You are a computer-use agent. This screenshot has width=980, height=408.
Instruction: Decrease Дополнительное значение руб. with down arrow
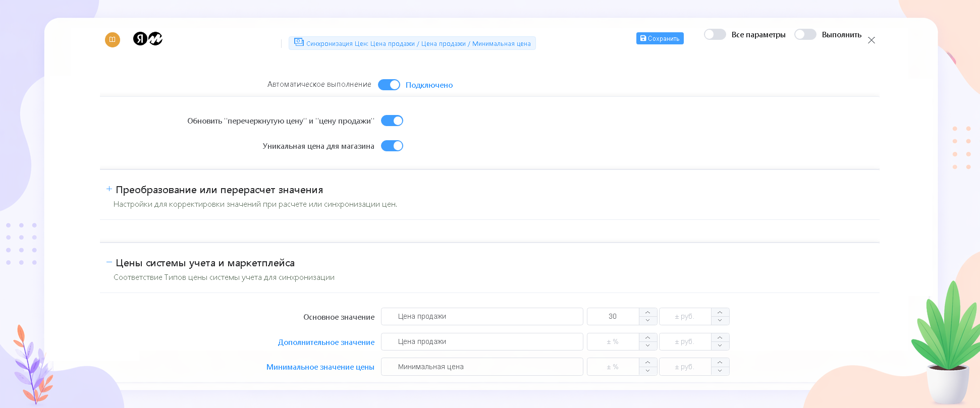[720, 346]
